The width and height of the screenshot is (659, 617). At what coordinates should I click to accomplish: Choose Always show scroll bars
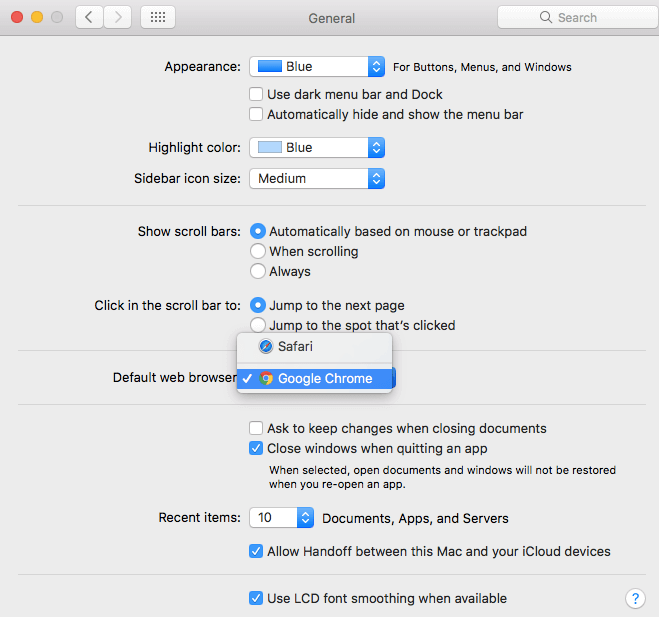pyautogui.click(x=258, y=272)
